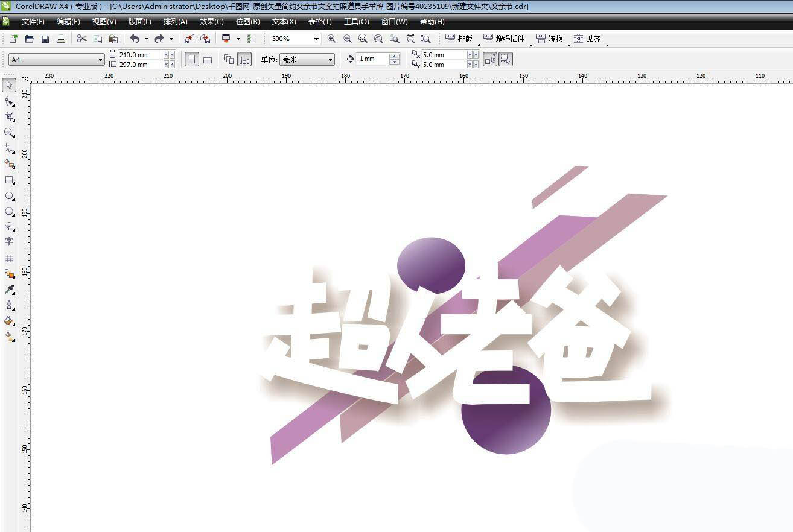Choose the Rectangle tool

point(8,180)
